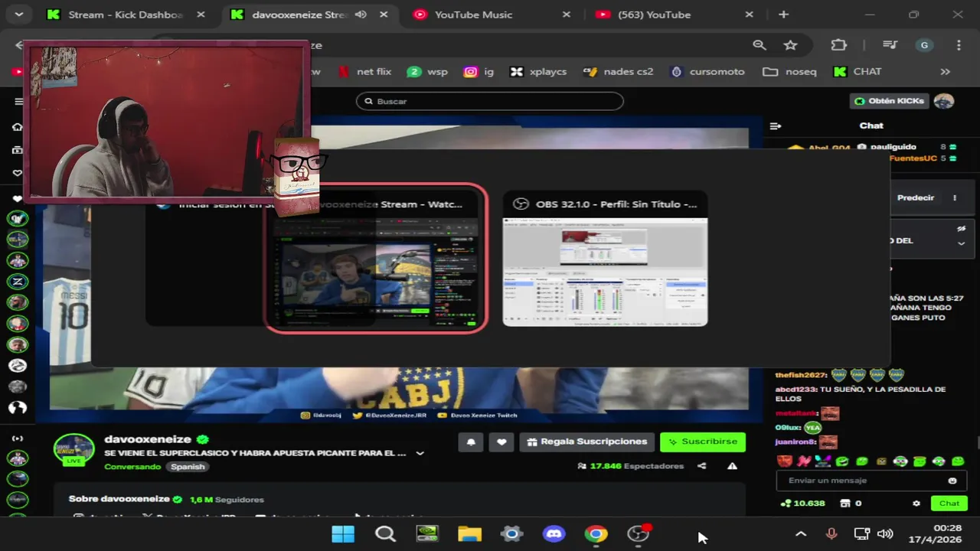Open the Kick user avatar menu
Image resolution: width=980 pixels, height=551 pixels.
pos(944,101)
